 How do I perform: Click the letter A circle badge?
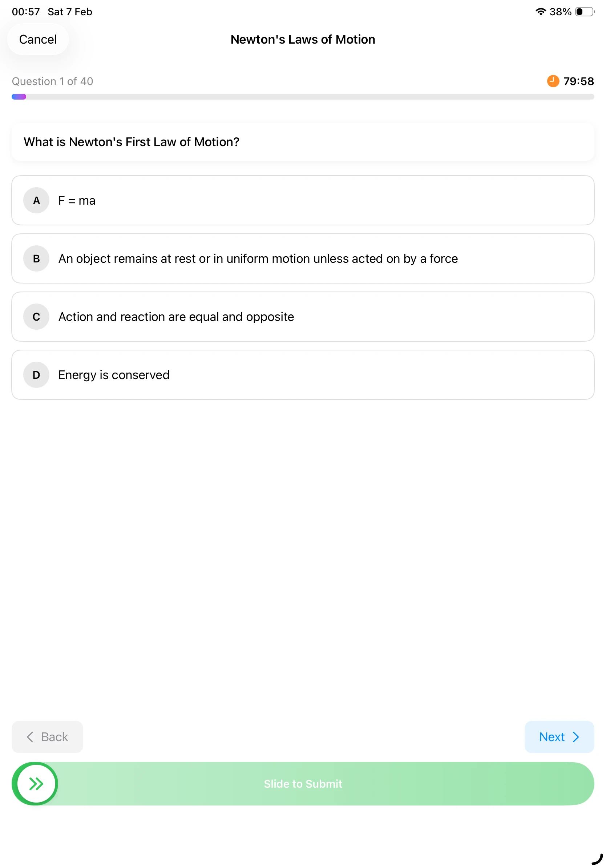click(36, 200)
